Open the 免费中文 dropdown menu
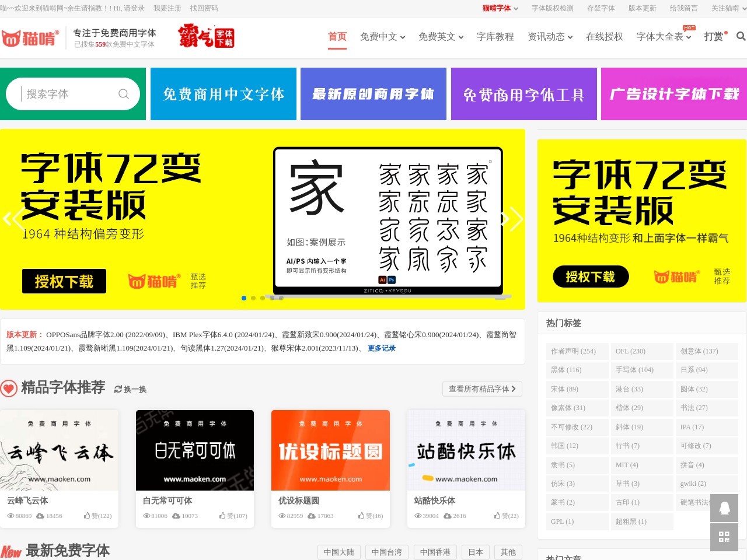The width and height of the screenshot is (747, 560). click(379, 36)
